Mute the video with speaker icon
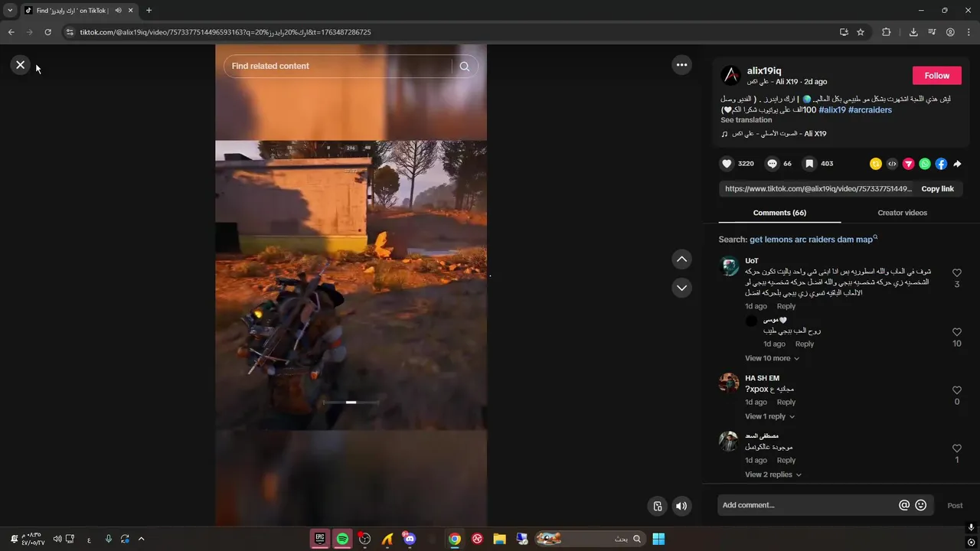 click(681, 506)
